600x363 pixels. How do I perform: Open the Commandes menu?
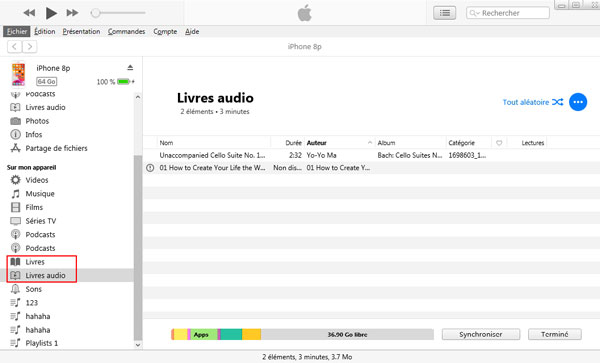coord(126,31)
